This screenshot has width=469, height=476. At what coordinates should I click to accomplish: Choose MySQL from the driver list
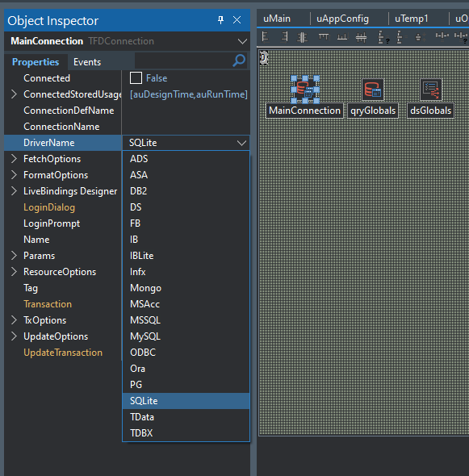pyautogui.click(x=186, y=336)
